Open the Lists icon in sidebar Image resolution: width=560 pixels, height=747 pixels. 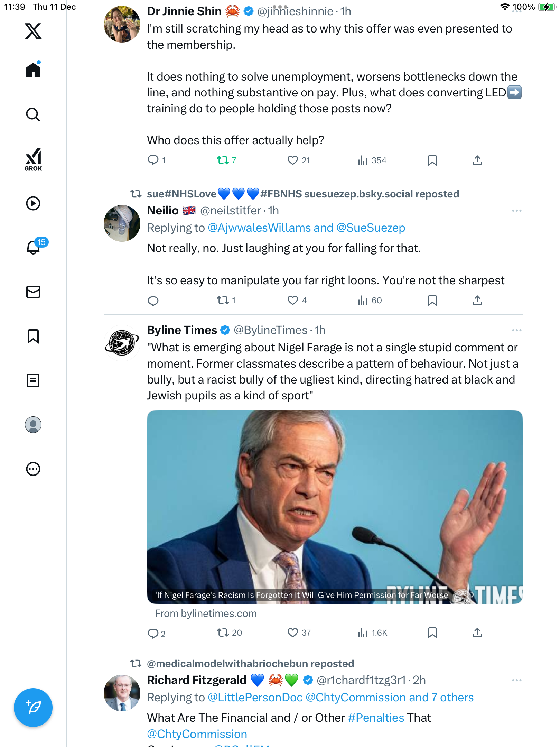point(33,380)
